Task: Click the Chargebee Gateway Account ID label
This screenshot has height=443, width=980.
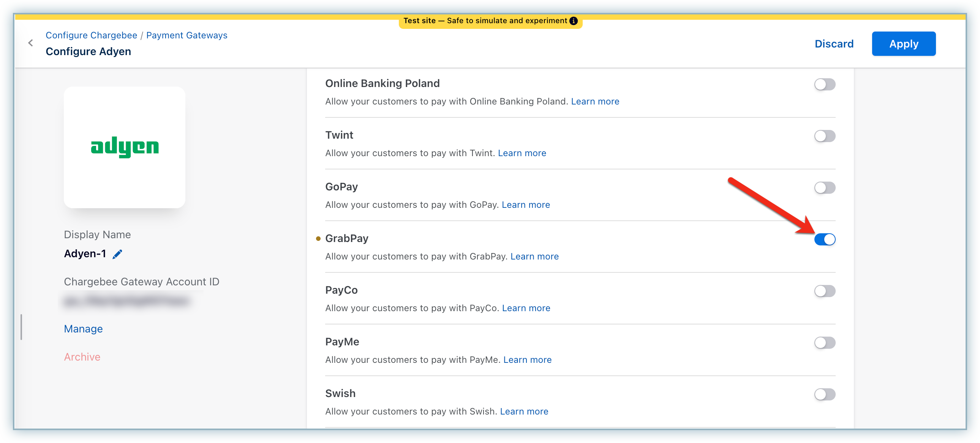Action: pos(142,282)
